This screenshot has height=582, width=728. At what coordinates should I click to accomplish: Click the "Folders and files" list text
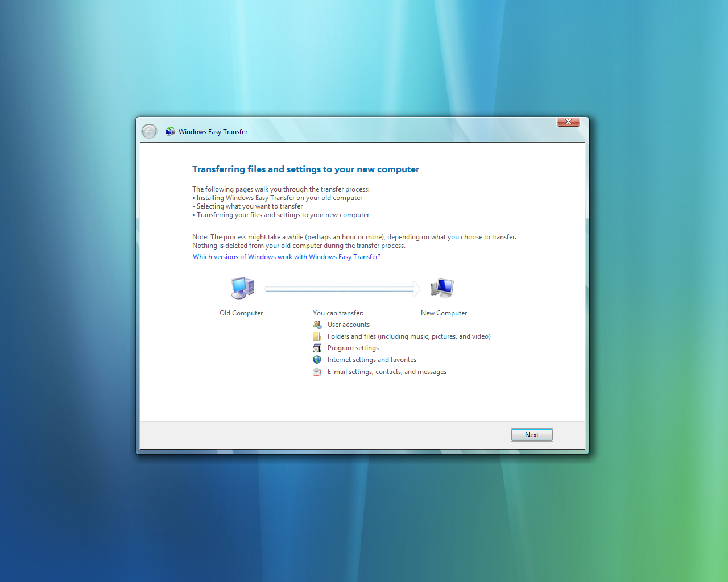pyautogui.click(x=409, y=336)
